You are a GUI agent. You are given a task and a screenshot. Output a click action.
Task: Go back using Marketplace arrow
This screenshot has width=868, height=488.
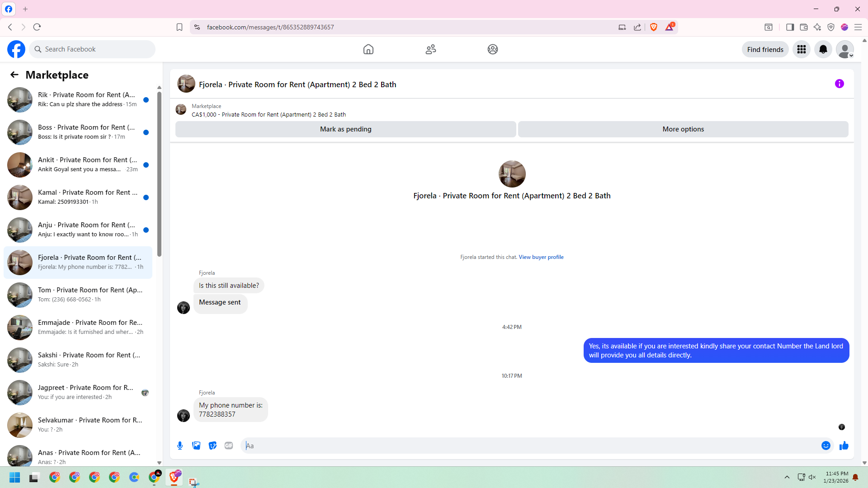click(14, 75)
